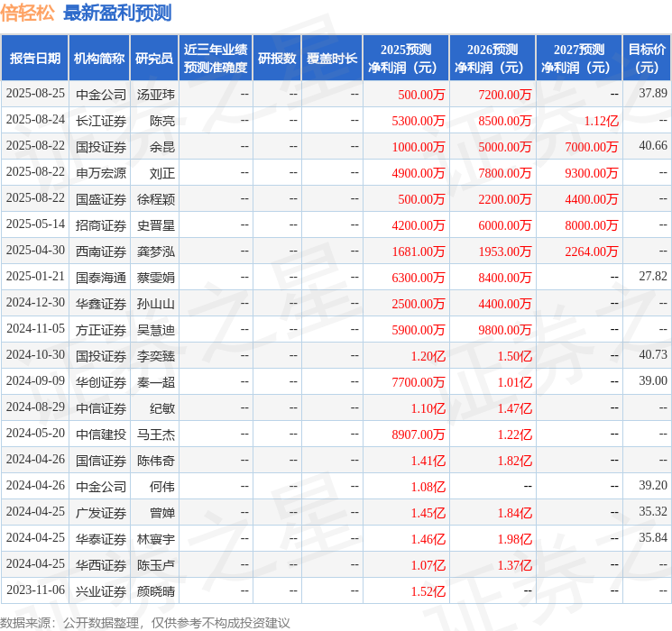
Task: Click target price 37.89
Action: [x=653, y=94]
